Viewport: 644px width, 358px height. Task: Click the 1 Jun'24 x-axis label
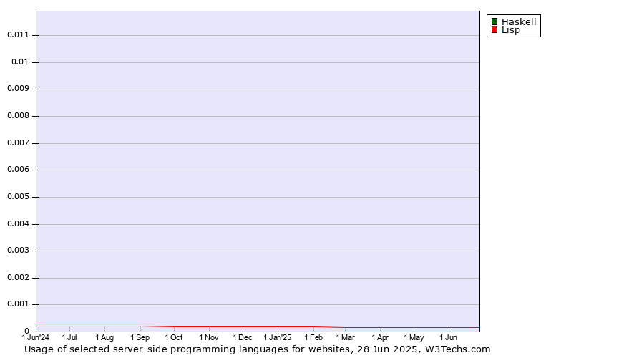35,337
